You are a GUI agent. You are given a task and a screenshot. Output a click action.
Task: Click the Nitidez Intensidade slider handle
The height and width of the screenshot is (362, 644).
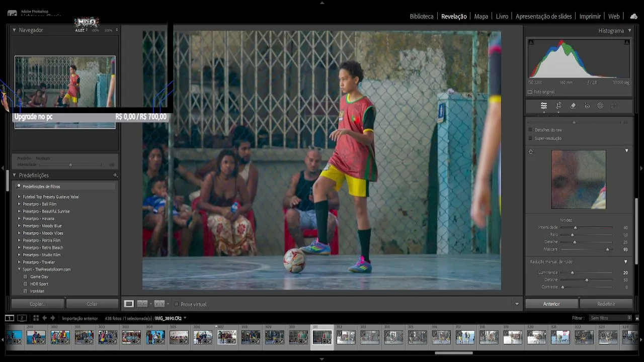click(575, 228)
